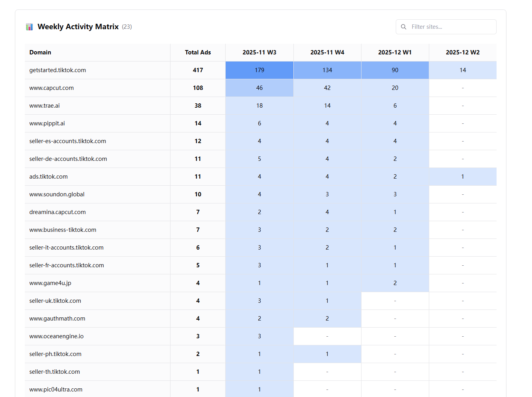Image resolution: width=532 pixels, height=397 pixels.
Task: Click the 14 cell under 2025-12 W2
Action: (463, 70)
